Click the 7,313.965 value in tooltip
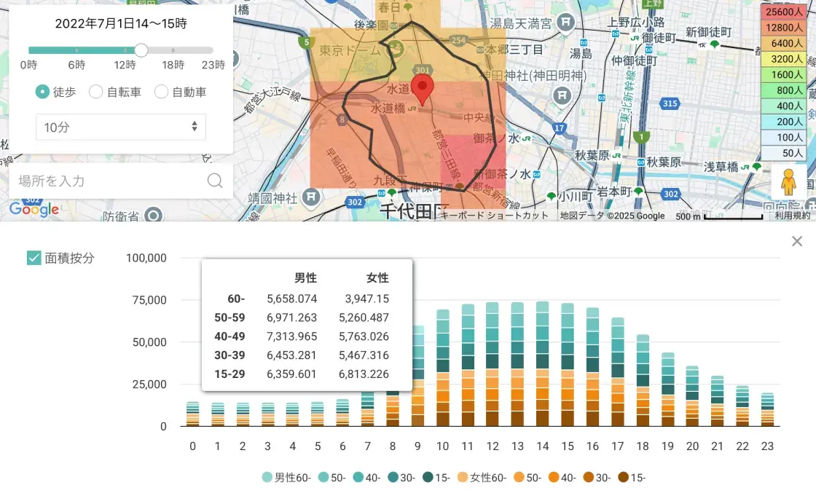This screenshot has height=504, width=816. pos(291,336)
